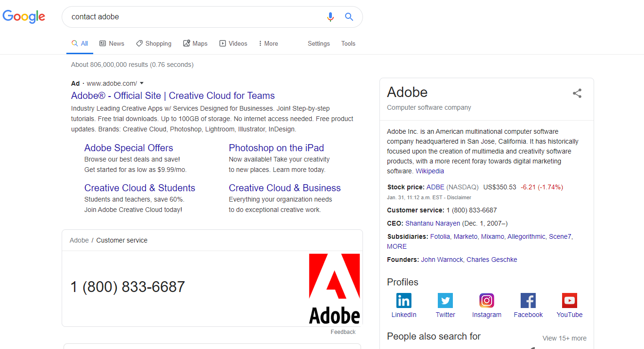Click the 'People also search for' heading

click(x=434, y=336)
